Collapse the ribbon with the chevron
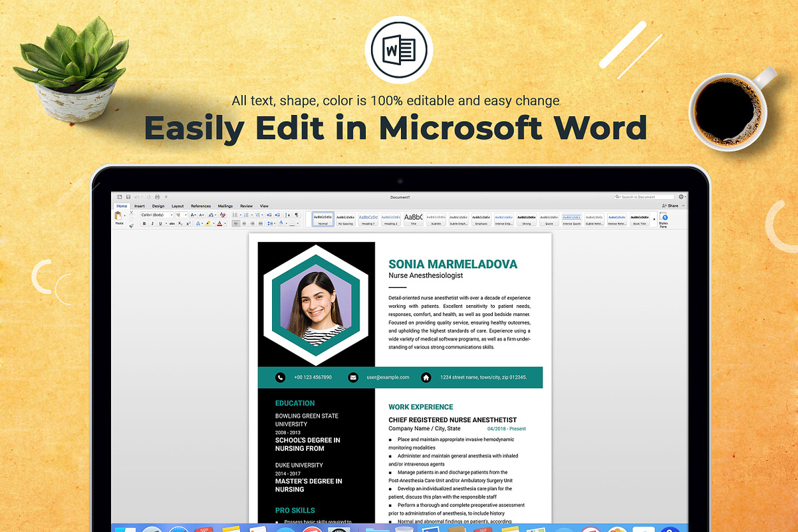The height and width of the screenshot is (532, 798). click(683, 205)
